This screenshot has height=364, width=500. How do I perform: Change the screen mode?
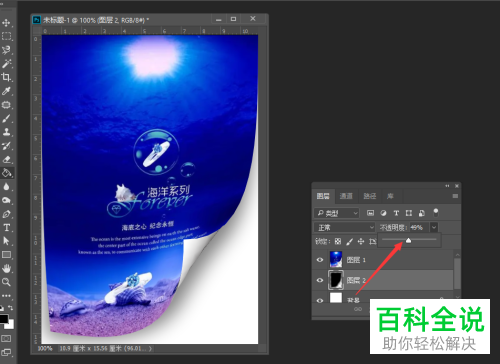6,352
